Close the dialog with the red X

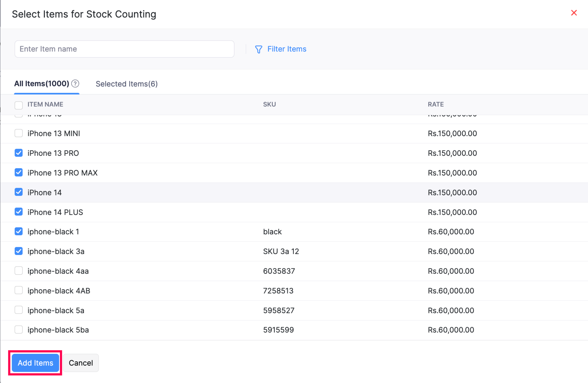(x=574, y=13)
